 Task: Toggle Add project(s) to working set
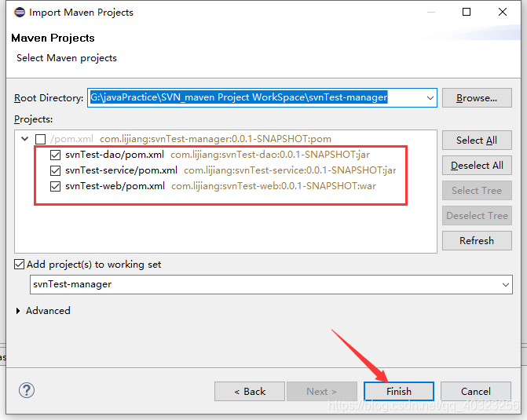tap(20, 265)
